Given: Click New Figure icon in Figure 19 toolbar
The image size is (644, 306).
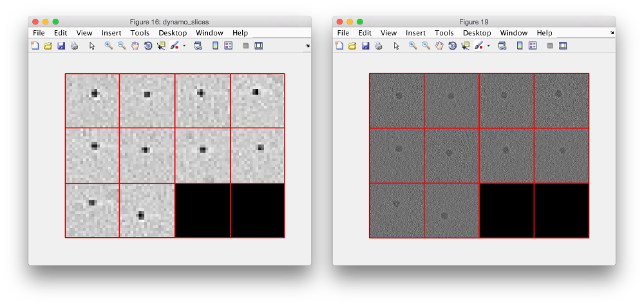Looking at the screenshot, I should [339, 46].
